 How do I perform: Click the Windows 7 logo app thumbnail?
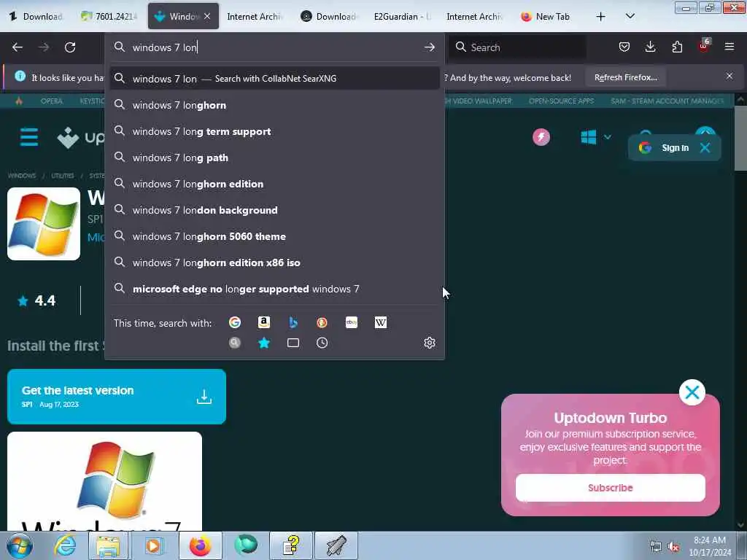(x=44, y=224)
